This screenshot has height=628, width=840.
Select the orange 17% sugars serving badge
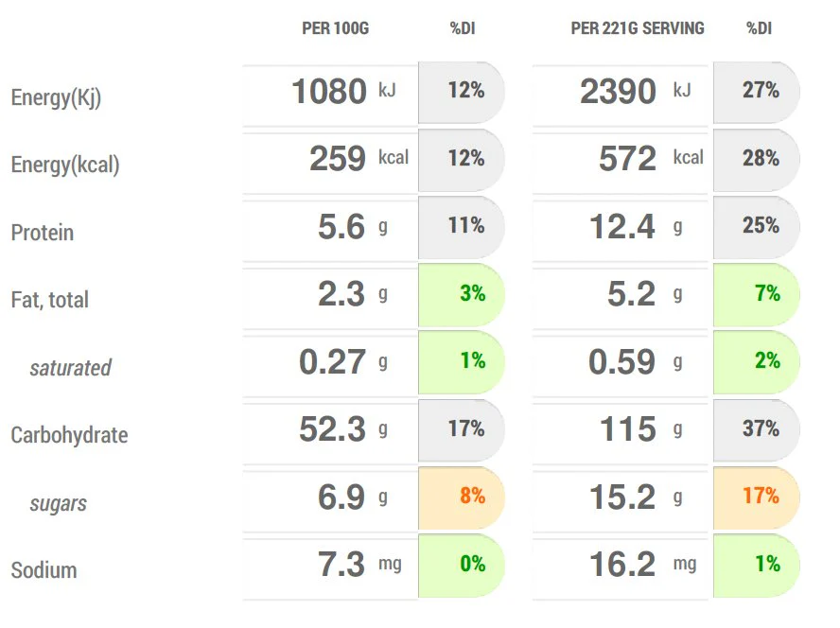[x=758, y=497]
